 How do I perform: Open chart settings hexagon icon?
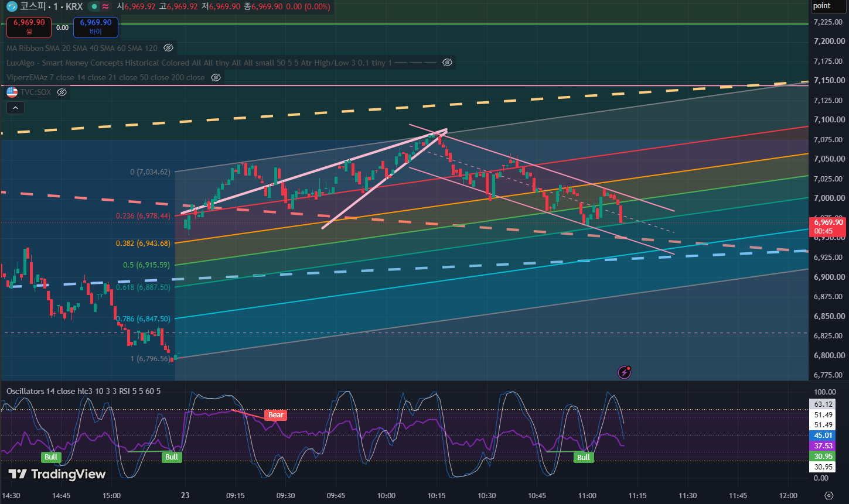tap(828, 495)
